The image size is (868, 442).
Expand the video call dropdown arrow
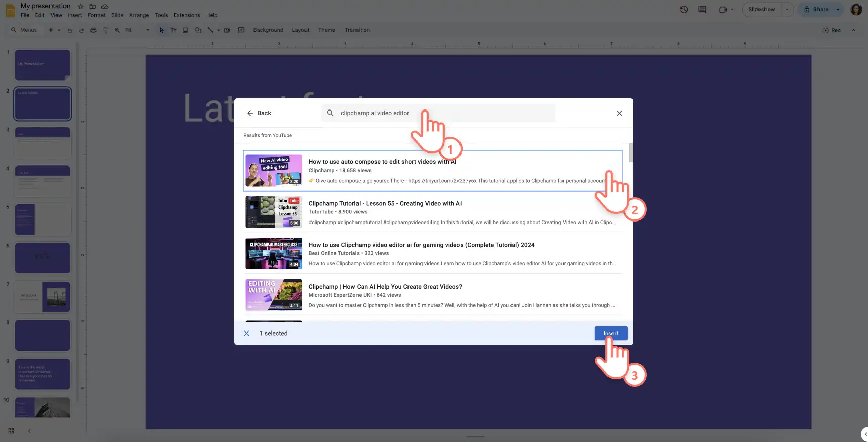(x=732, y=9)
